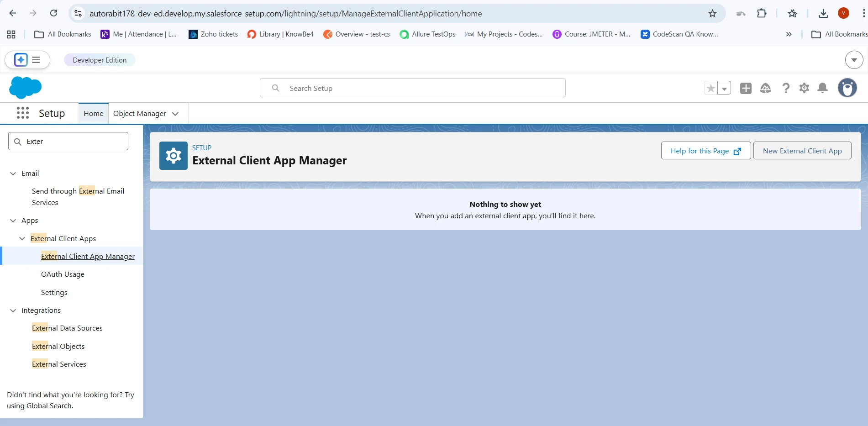The height and width of the screenshot is (426, 868).
Task: Collapse the External Client Apps node
Action: [22, 239]
